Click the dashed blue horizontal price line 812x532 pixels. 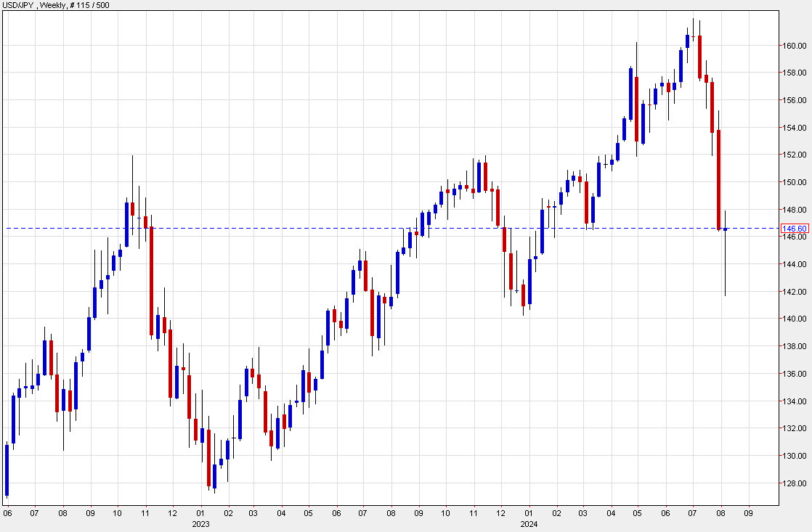363,228
